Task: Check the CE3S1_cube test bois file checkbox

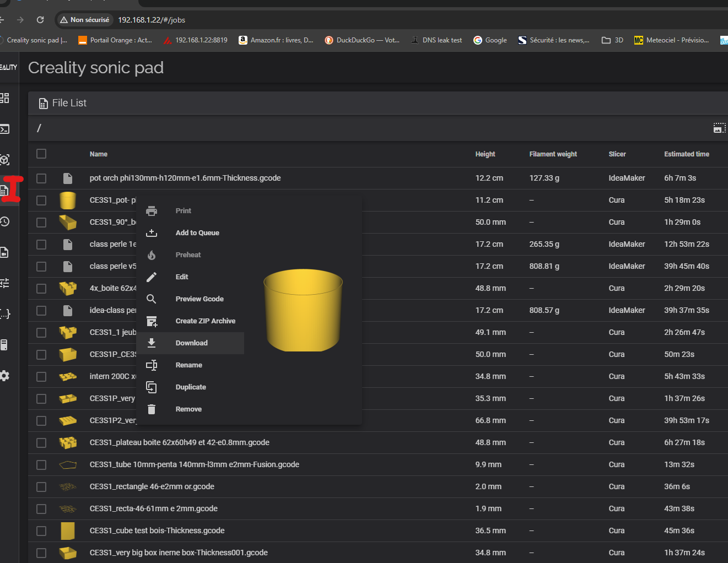Action: coord(41,530)
